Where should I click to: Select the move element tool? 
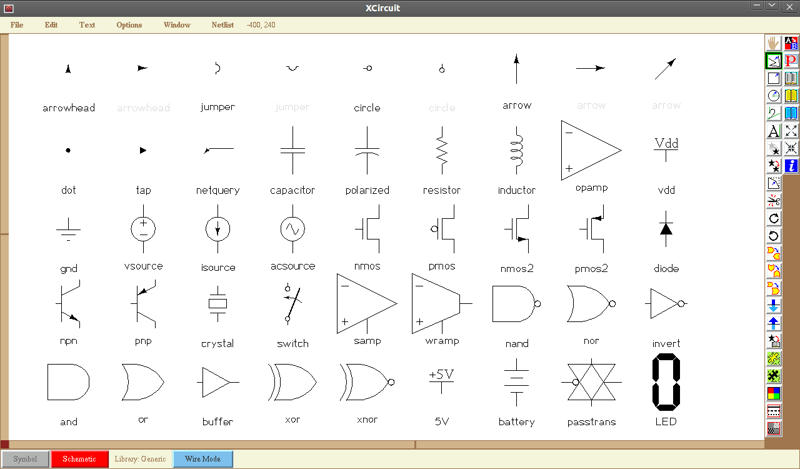[x=773, y=149]
